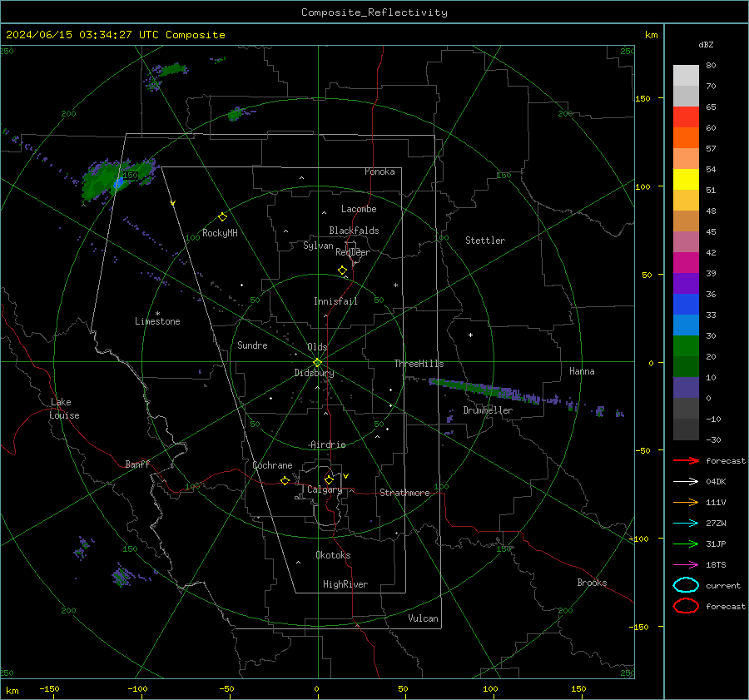Click the Cochrane town label
Viewport: 749px width, 700px height.
(x=272, y=465)
